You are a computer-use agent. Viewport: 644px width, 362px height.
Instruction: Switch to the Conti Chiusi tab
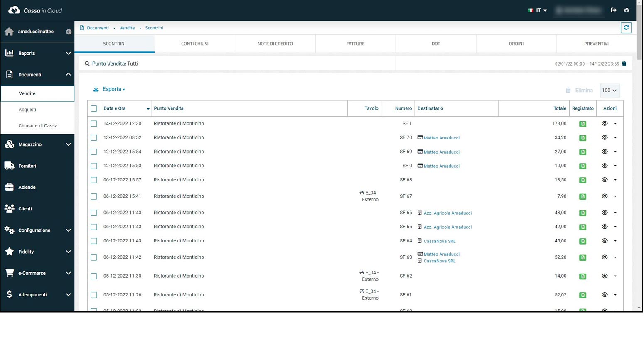tap(195, 44)
